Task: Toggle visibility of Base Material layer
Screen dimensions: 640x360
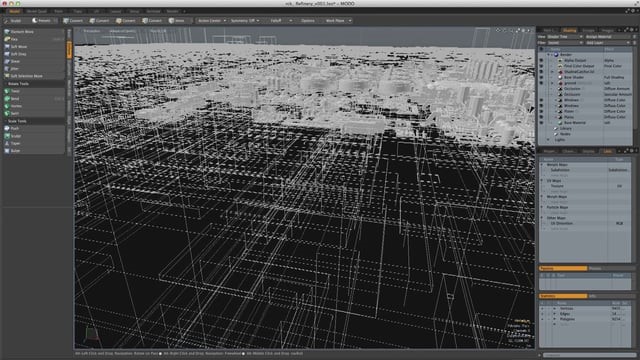Action: tap(541, 122)
